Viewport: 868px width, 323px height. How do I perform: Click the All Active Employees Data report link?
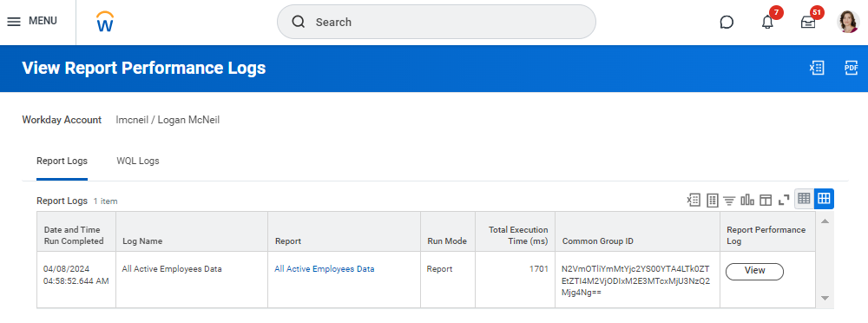325,269
